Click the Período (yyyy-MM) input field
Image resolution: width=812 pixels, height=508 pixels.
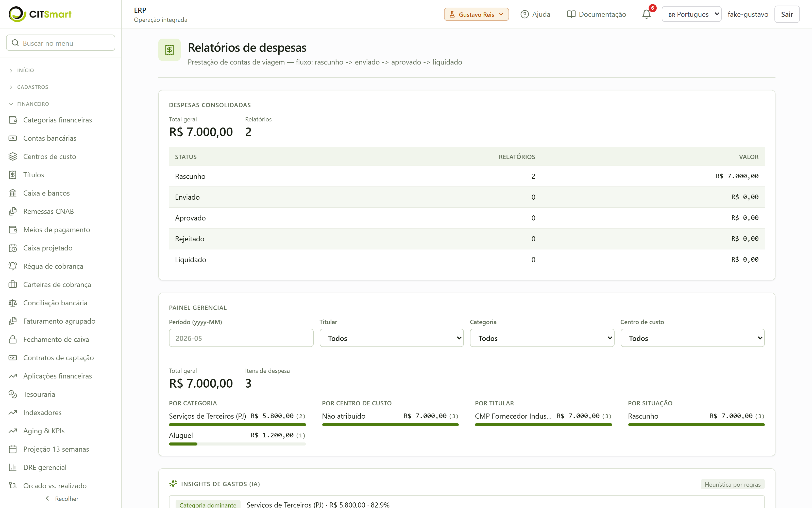(x=241, y=338)
